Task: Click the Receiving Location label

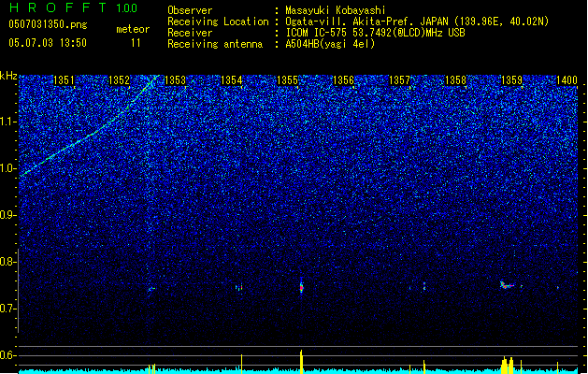Action: [x=218, y=22]
